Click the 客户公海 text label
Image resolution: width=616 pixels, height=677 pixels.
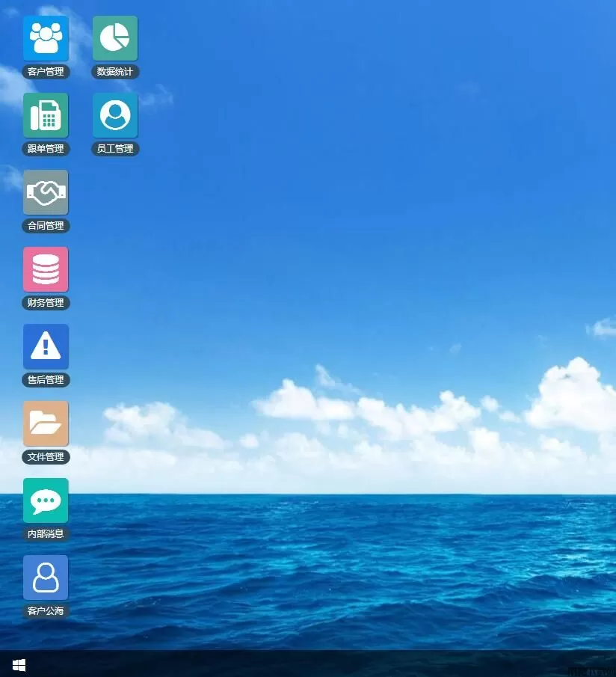pos(46,611)
